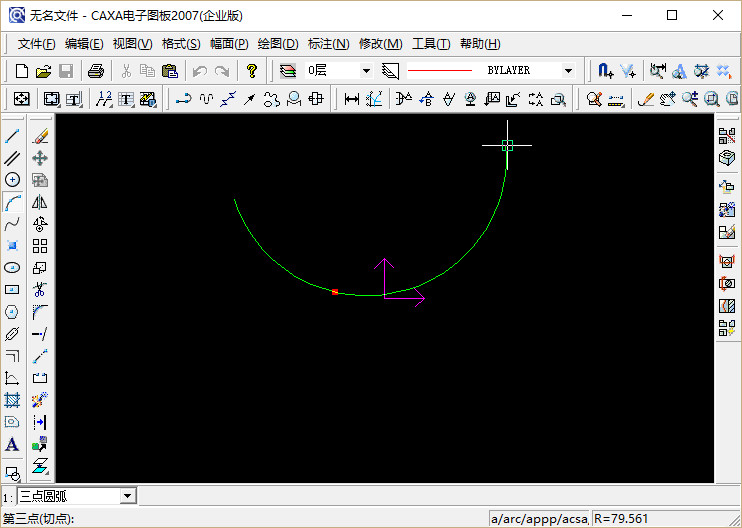Open the 标注(N) menu
The image size is (742, 528).
pos(329,44)
